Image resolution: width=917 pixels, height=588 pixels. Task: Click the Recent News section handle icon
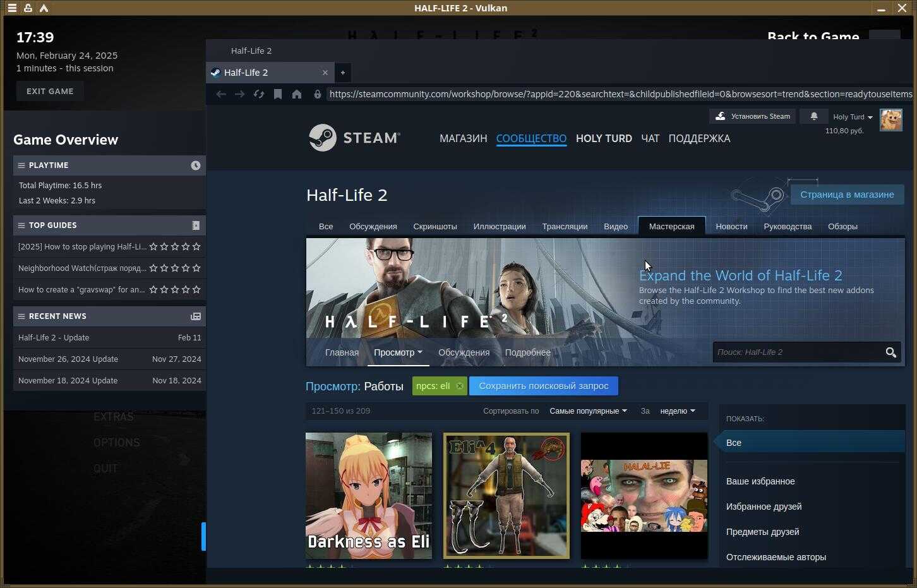[21, 316]
